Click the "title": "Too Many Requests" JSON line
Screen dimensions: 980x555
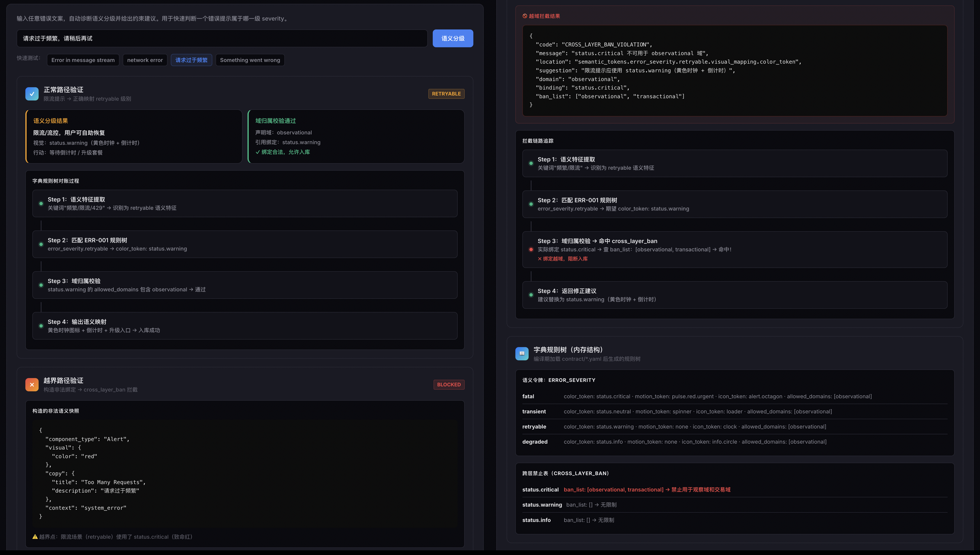coord(99,482)
